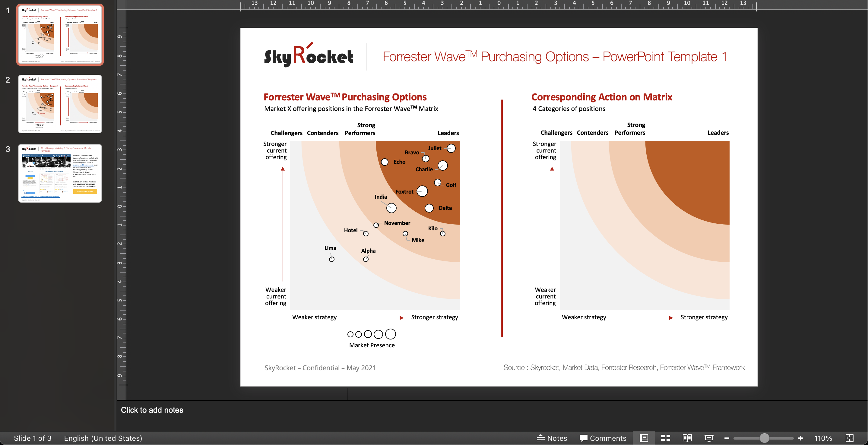Screen dimensions: 868x445
Task: Open Slide Sorter view icon
Action: [x=665, y=438]
